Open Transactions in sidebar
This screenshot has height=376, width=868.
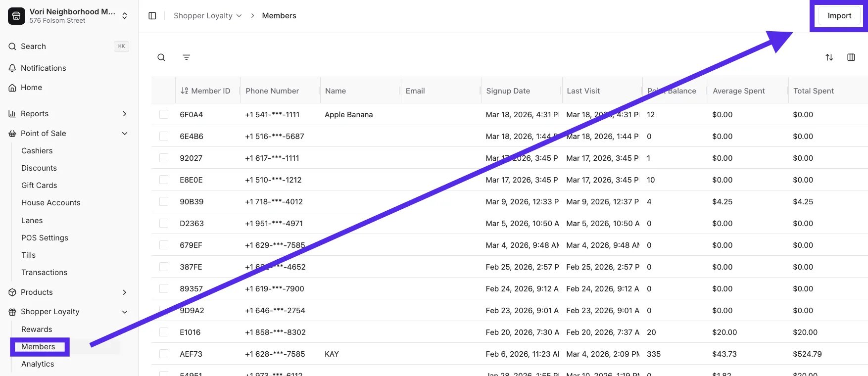(x=44, y=273)
